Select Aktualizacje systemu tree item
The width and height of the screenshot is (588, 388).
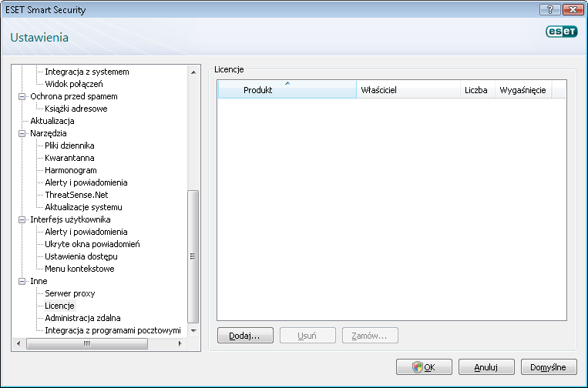[x=84, y=207]
